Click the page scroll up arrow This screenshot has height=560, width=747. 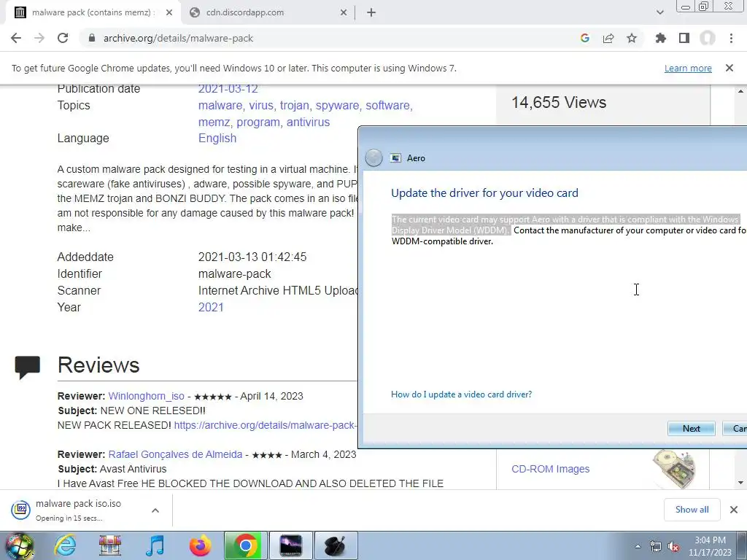click(740, 91)
